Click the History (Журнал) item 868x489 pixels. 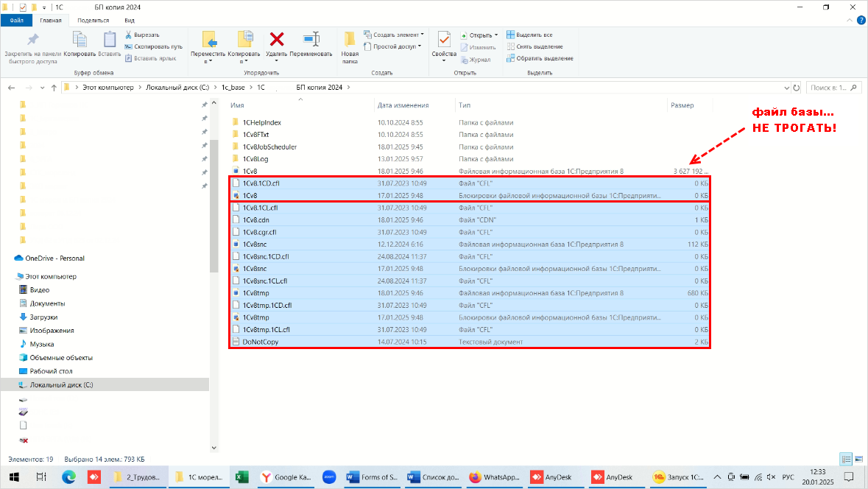click(x=476, y=59)
